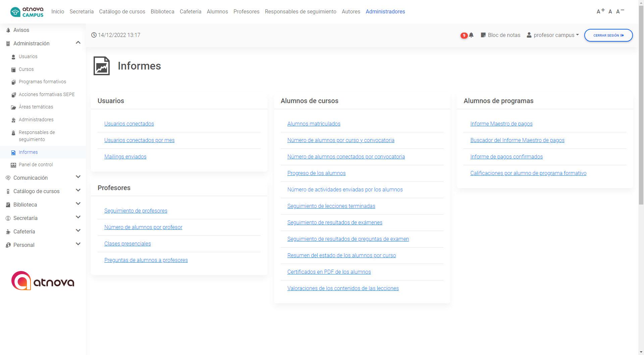This screenshot has width=644, height=355.
Task: Open the Usuarios conectados report link
Action: (129, 124)
